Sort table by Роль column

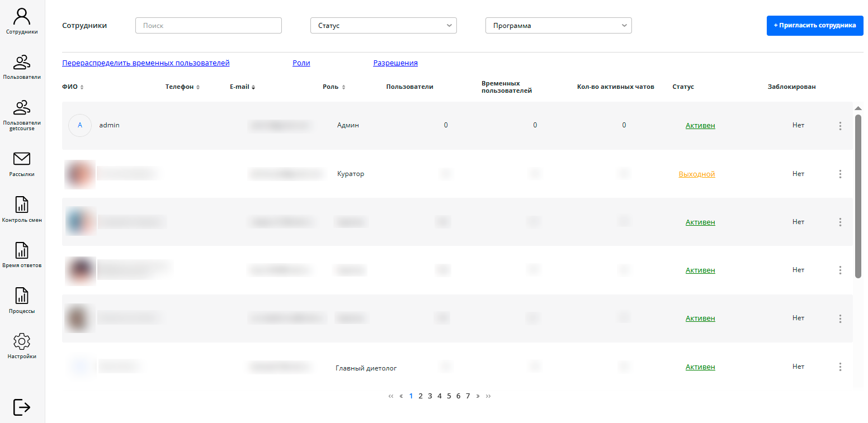[334, 87]
